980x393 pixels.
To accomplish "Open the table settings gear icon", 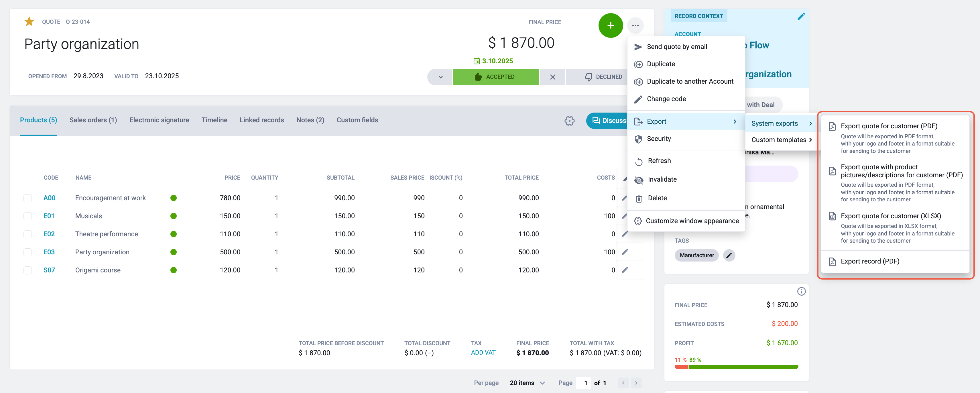I will pos(570,121).
